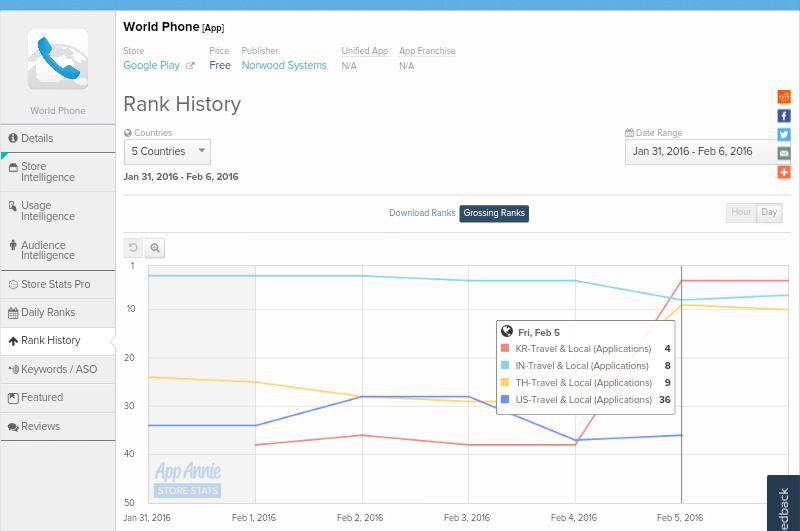The height and width of the screenshot is (531, 800).
Task: Click the chart zoom magnifier icon
Action: tap(155, 248)
